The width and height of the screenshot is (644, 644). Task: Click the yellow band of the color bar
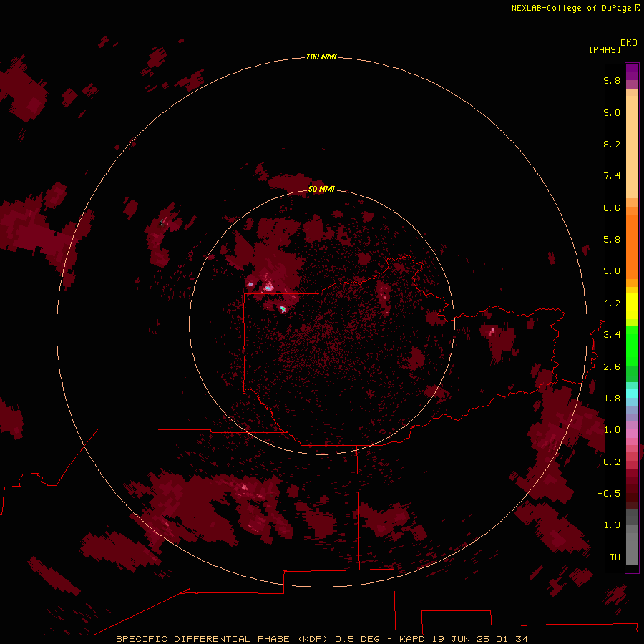[632, 306]
